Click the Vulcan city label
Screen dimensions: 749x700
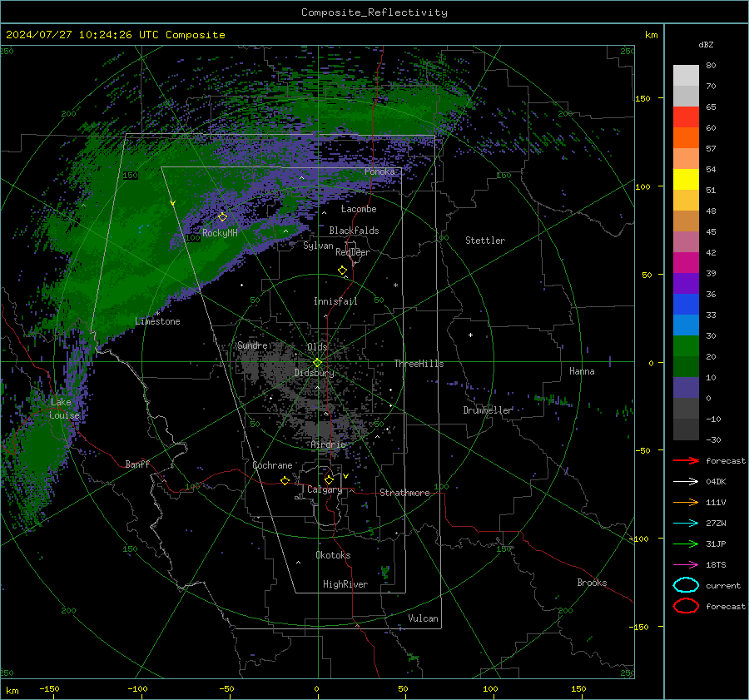pyautogui.click(x=423, y=618)
